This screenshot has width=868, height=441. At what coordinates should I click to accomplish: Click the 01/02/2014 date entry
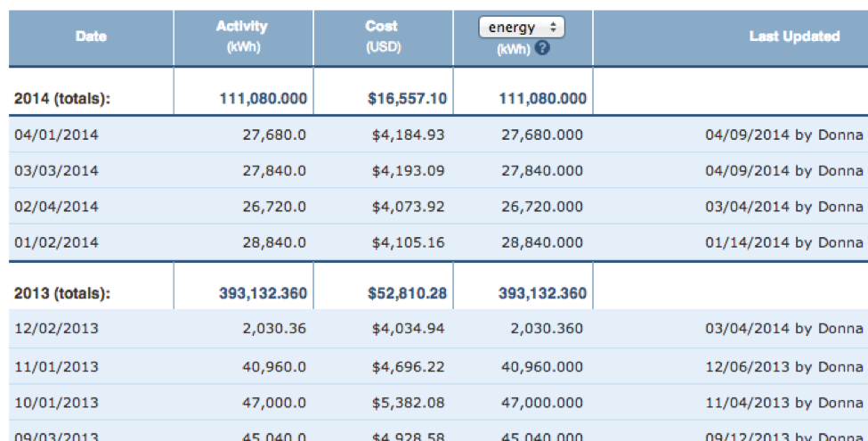pyautogui.click(x=57, y=241)
